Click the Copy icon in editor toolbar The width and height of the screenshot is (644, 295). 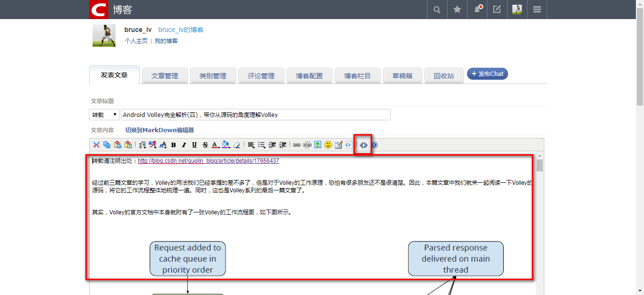(107, 145)
